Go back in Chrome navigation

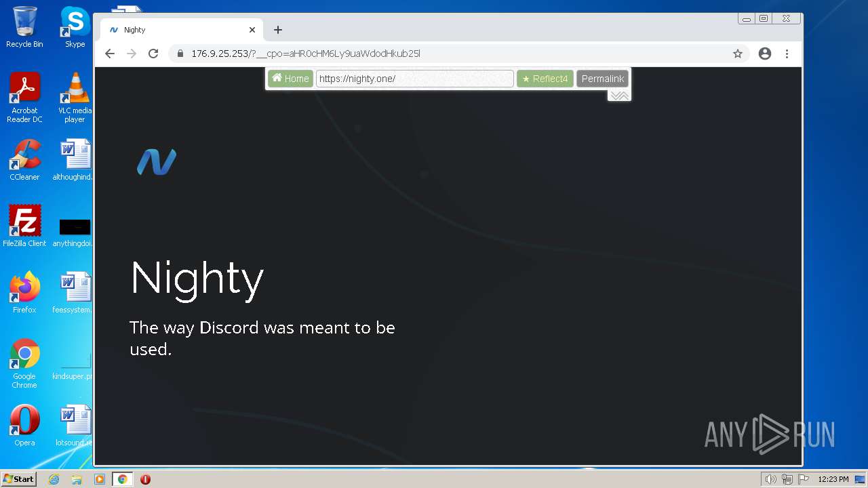click(x=110, y=54)
